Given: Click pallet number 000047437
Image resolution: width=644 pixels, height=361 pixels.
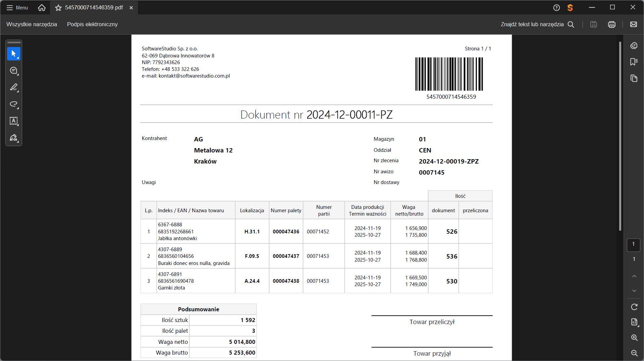Looking at the screenshot, I should [286, 256].
